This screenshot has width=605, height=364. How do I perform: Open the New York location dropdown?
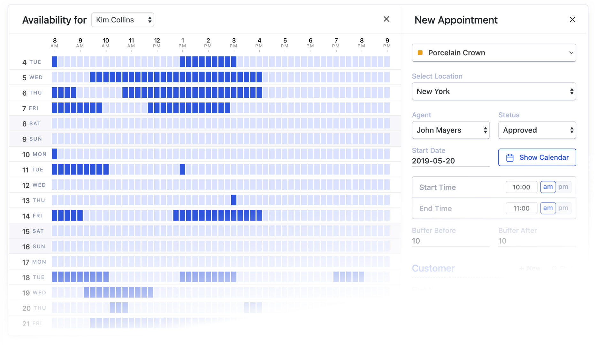[494, 92]
